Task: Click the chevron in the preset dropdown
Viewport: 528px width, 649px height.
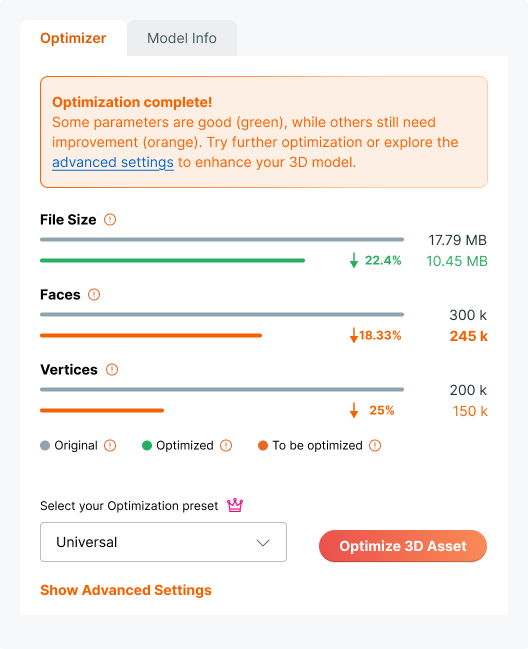Action: pyautogui.click(x=263, y=543)
